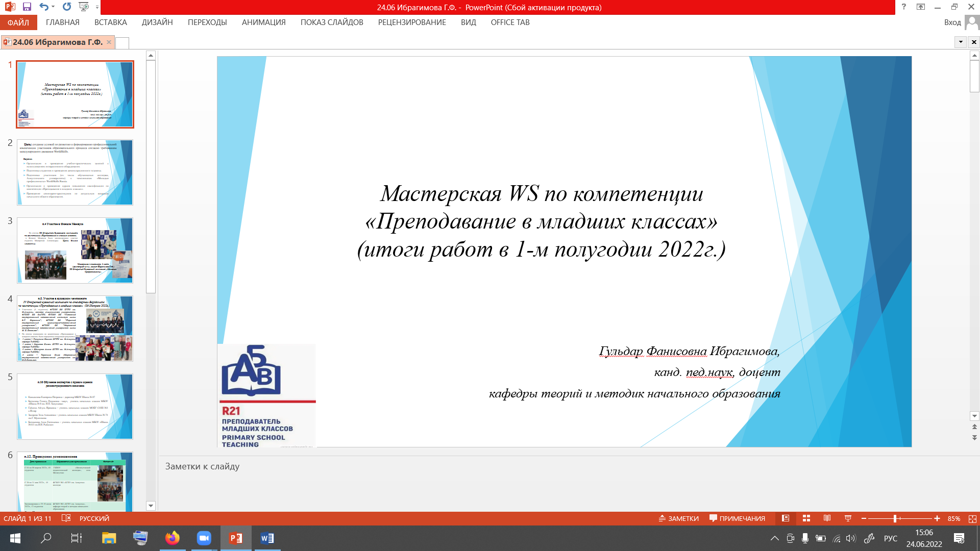
Task: Open spell check icon in status bar
Action: click(x=66, y=518)
